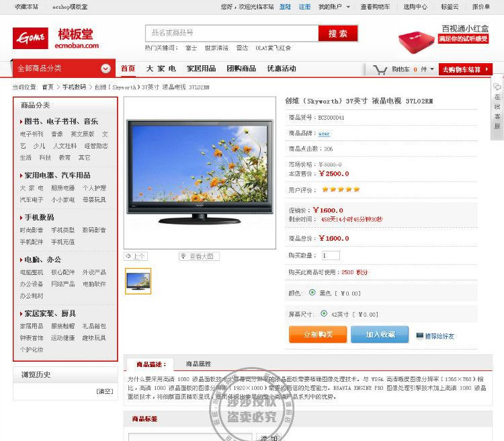Click the recommend-to-friend icon
Screen dimensions: 504x441
pyautogui.click(x=419, y=336)
